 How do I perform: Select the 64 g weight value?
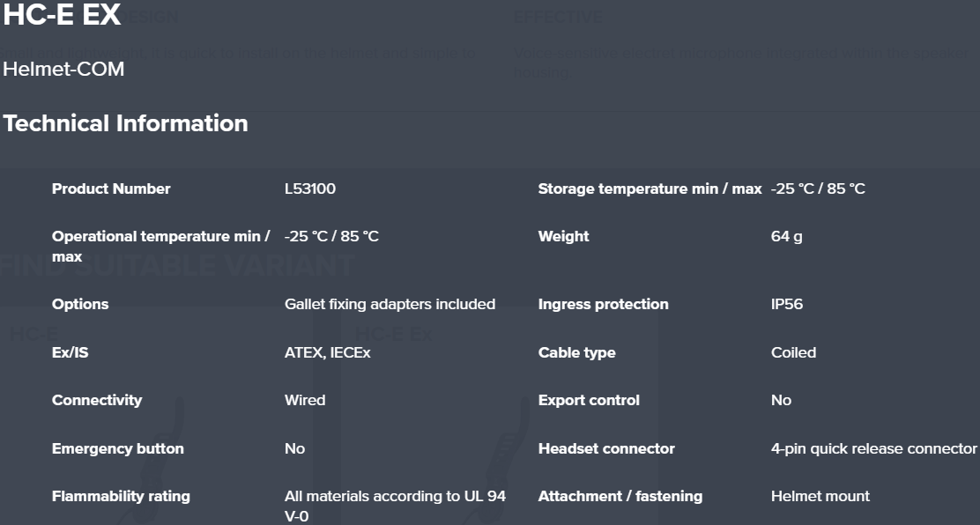tap(786, 236)
